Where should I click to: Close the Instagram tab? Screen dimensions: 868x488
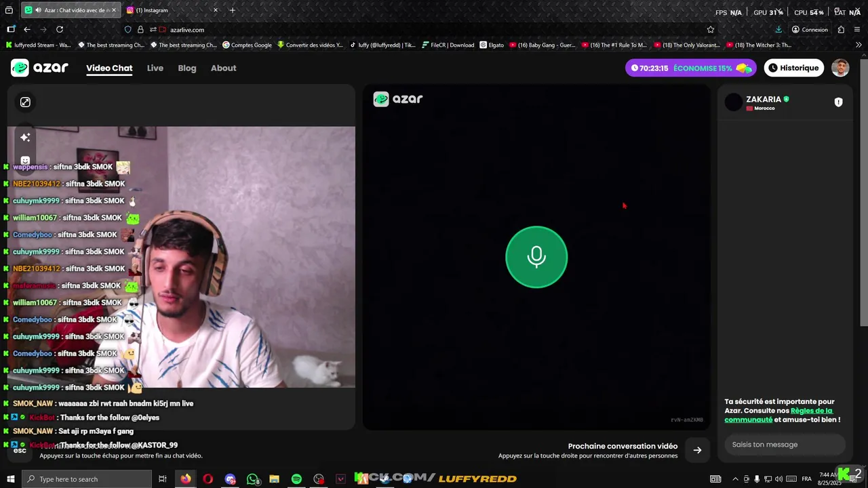click(216, 10)
